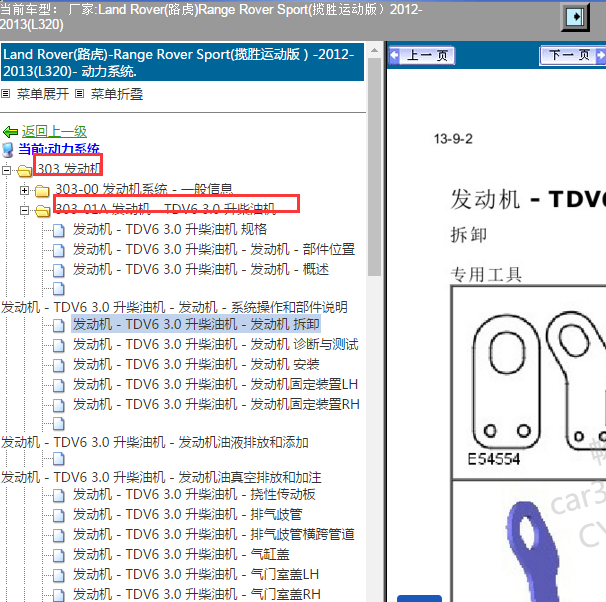606x602 pixels.
Task: Open 排气歧管横跨管道 document
Action: (214, 535)
